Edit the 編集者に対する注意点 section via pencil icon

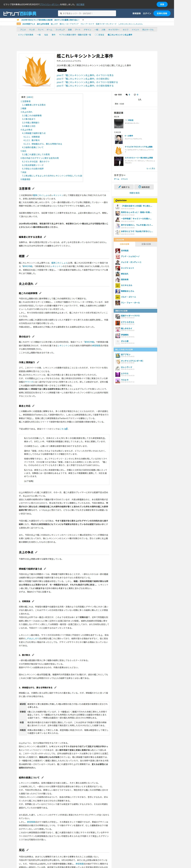pos(45,237)
